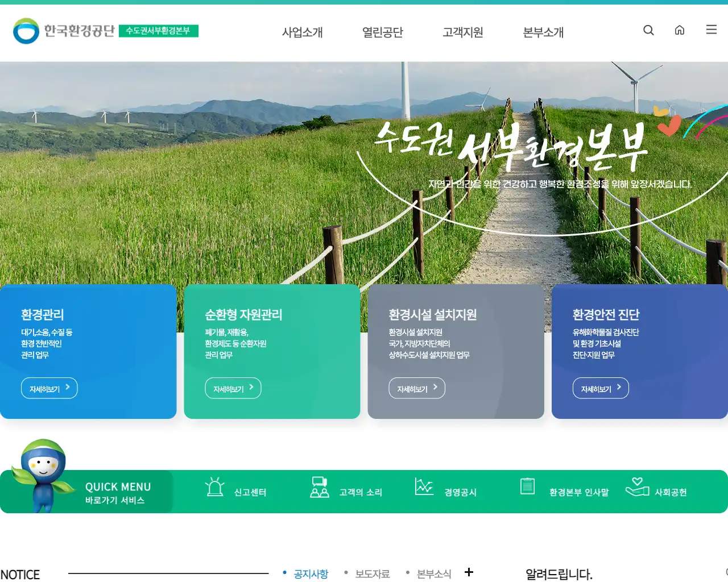Expand notices with the plus button
The height and width of the screenshot is (582, 728).
pos(469,572)
